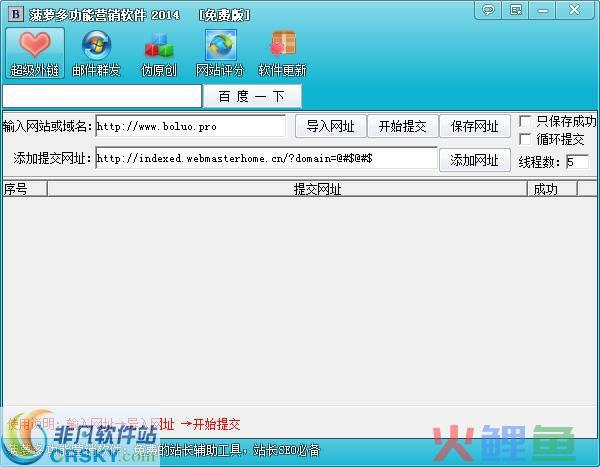
Task: Click the 序号 column header
Action: [x=25, y=189]
